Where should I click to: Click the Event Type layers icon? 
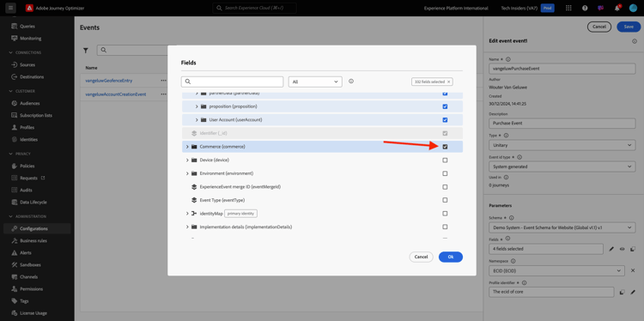194,200
